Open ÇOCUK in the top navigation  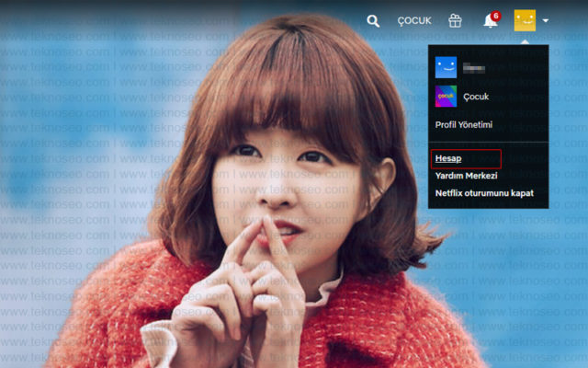[414, 20]
